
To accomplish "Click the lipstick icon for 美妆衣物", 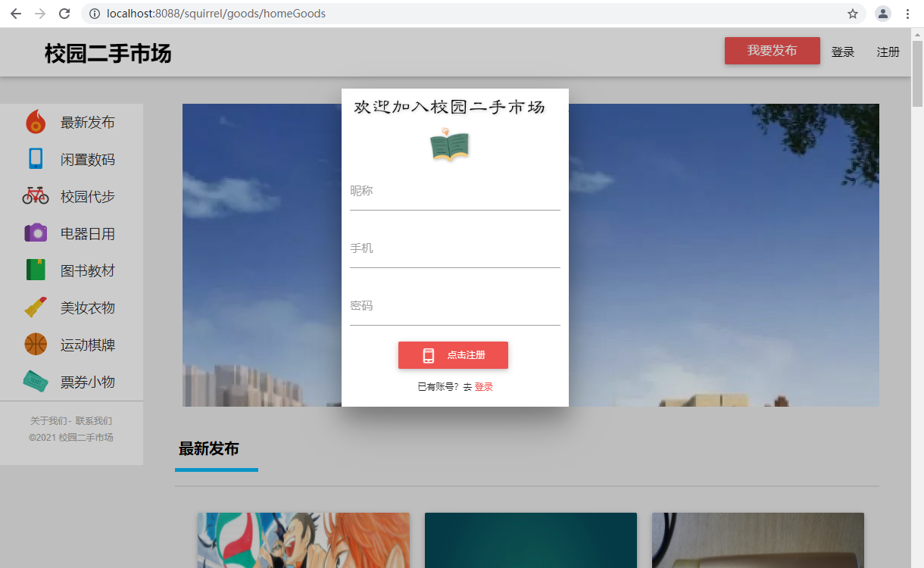I will [x=36, y=307].
